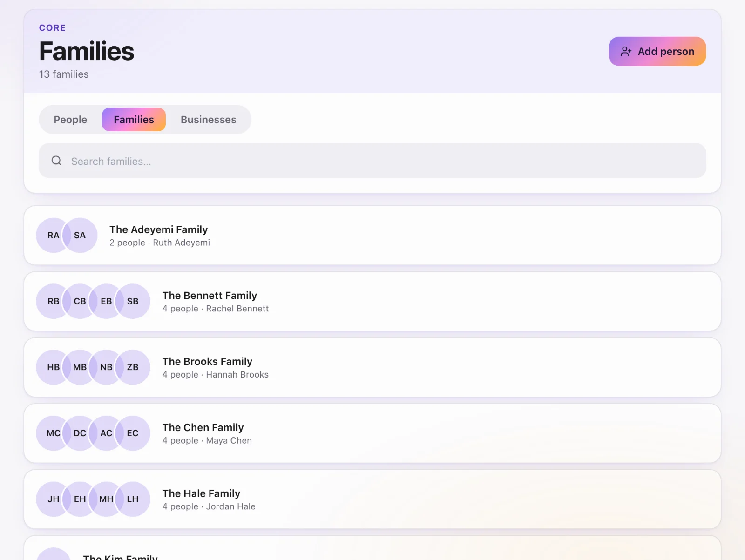Click the RB avatar in the Bennett row
The image size is (745, 560).
click(54, 301)
